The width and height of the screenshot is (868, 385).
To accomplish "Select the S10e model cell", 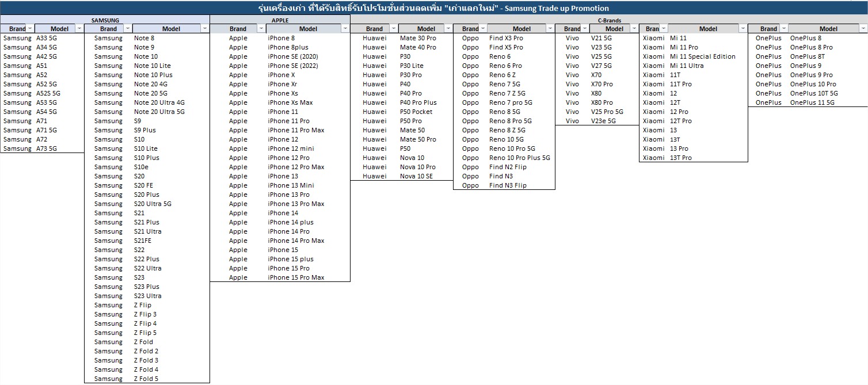I will (171, 167).
